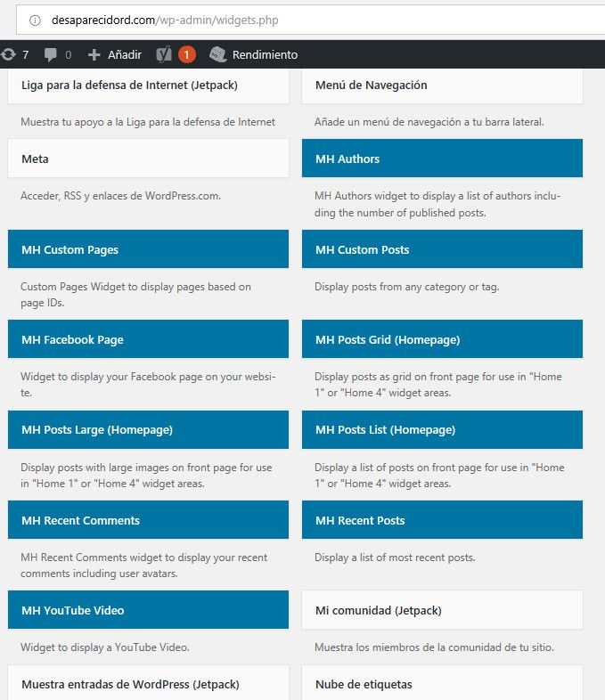Image resolution: width=605 pixels, height=700 pixels.
Task: Click text 'Display a list of most recent posts.'
Action: point(395,558)
